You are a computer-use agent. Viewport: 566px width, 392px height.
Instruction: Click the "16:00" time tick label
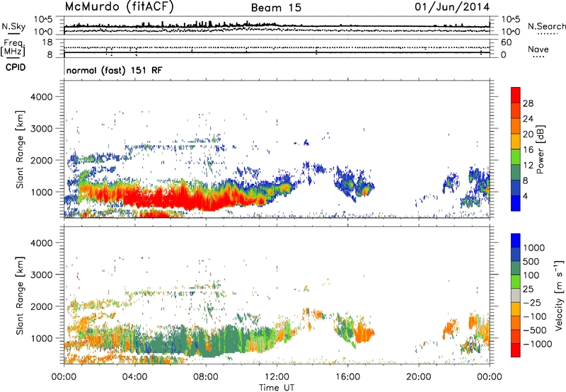coord(347,377)
